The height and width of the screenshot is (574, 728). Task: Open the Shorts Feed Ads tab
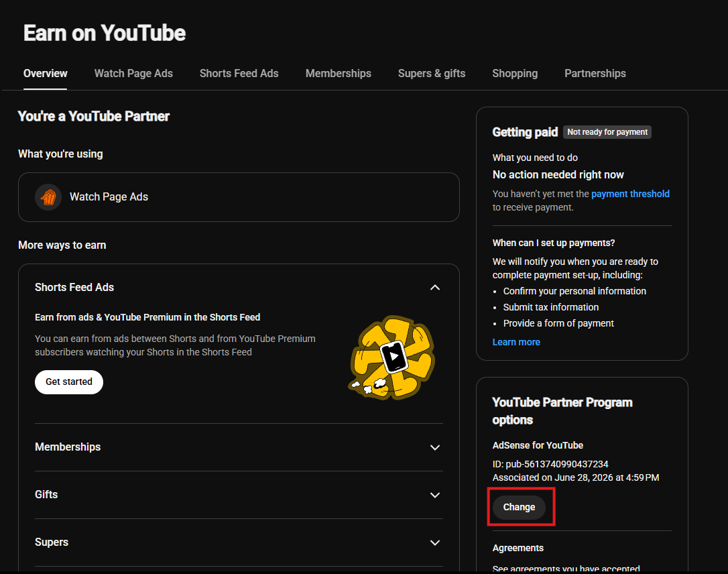pyautogui.click(x=239, y=73)
